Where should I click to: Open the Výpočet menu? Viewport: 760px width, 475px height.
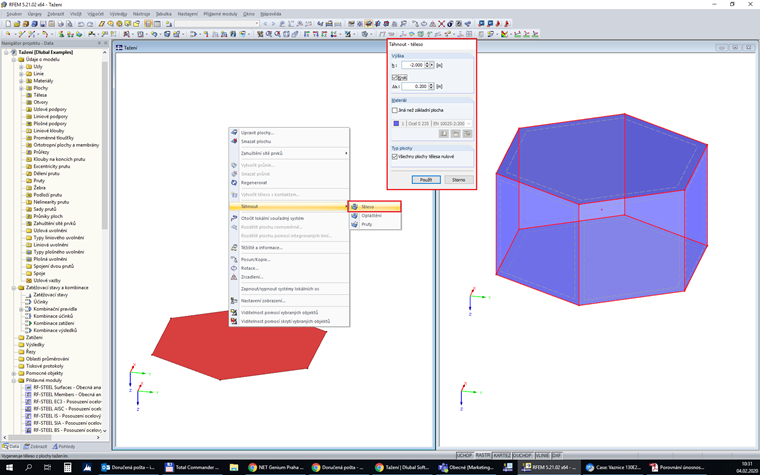click(x=95, y=14)
